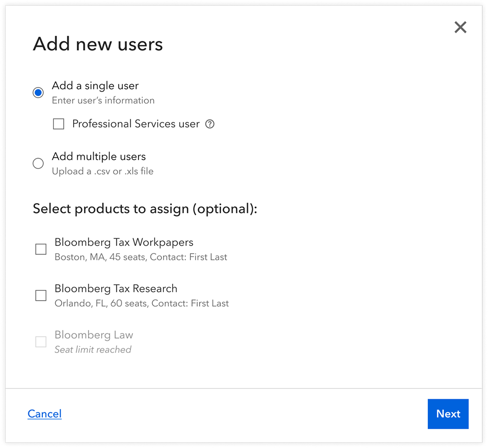Click the Select products to assign heading

(x=145, y=209)
